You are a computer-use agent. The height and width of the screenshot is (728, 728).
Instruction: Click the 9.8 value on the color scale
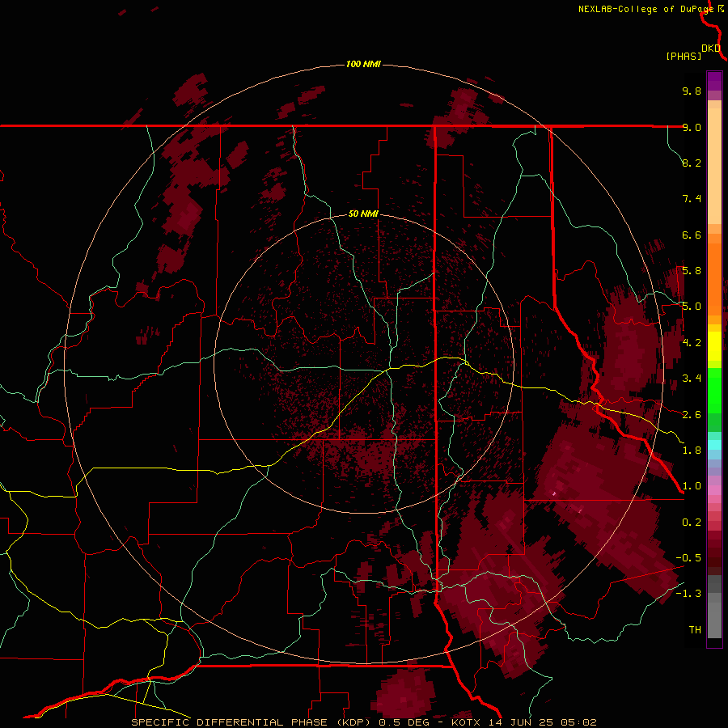[692, 91]
